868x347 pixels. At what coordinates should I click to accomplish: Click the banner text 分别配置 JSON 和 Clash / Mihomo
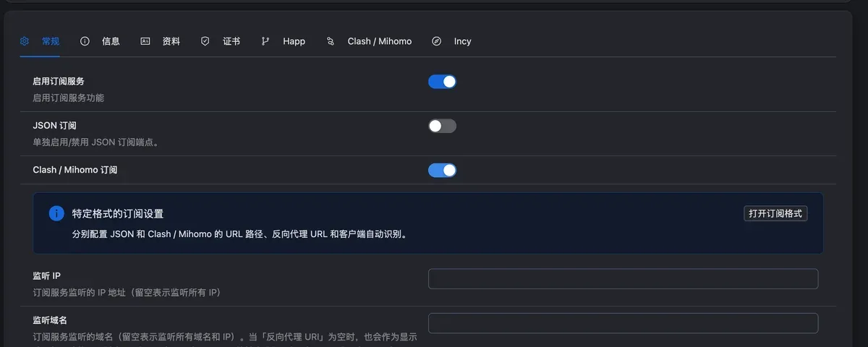coord(239,234)
